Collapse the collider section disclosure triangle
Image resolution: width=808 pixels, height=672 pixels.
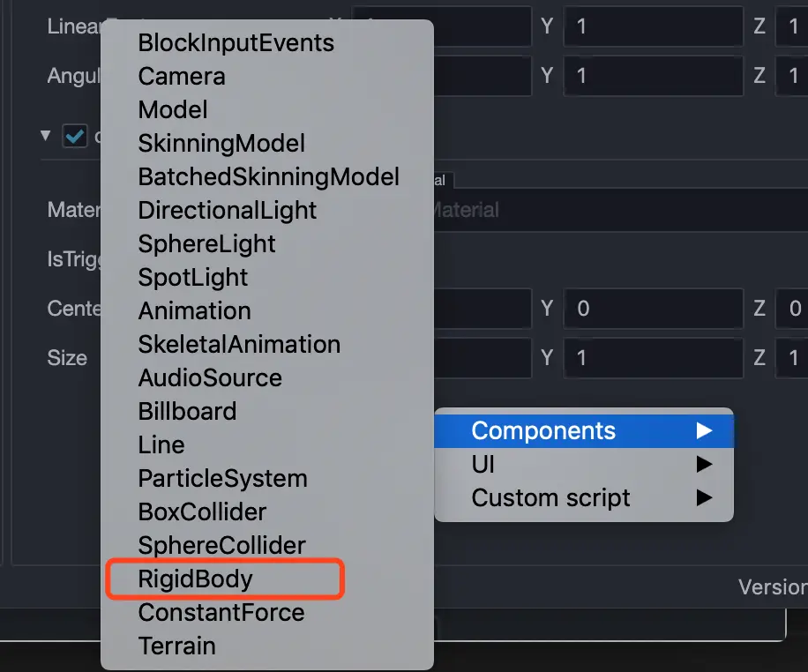coord(46,137)
